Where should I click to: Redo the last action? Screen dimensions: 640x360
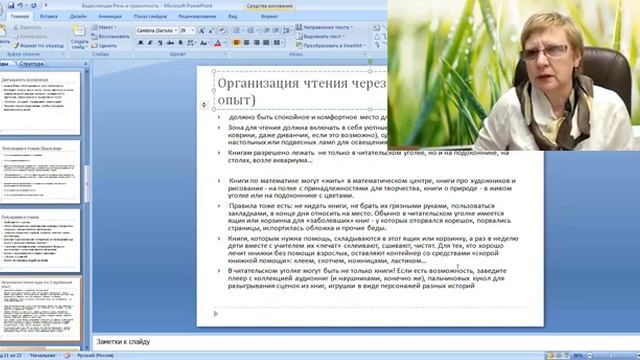(33, 5)
